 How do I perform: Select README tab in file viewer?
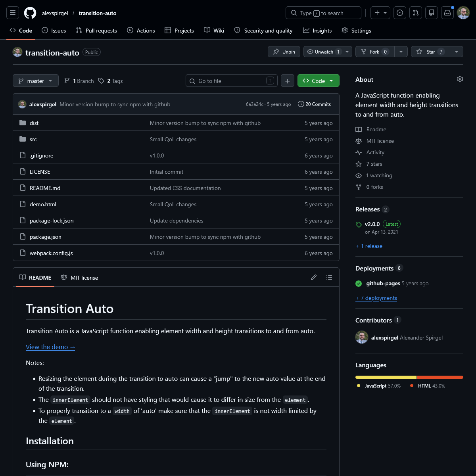[x=35, y=277]
